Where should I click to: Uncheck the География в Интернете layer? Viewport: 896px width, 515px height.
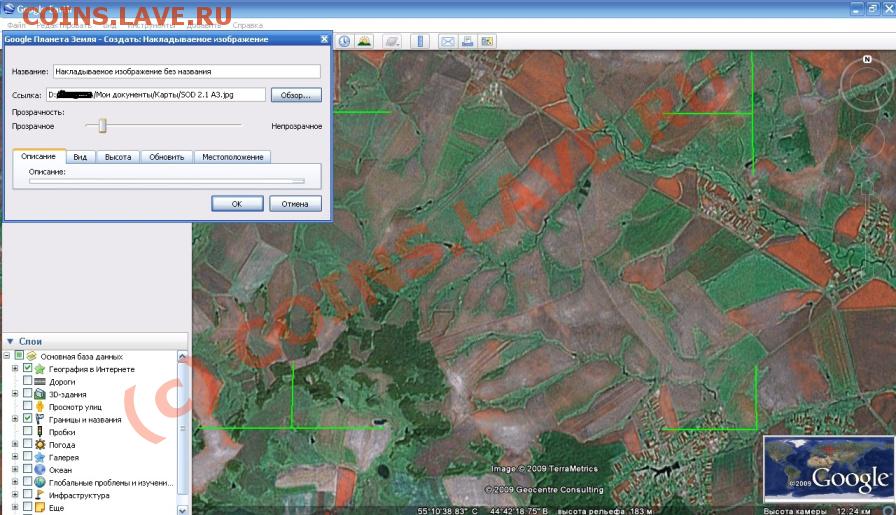tap(27, 369)
